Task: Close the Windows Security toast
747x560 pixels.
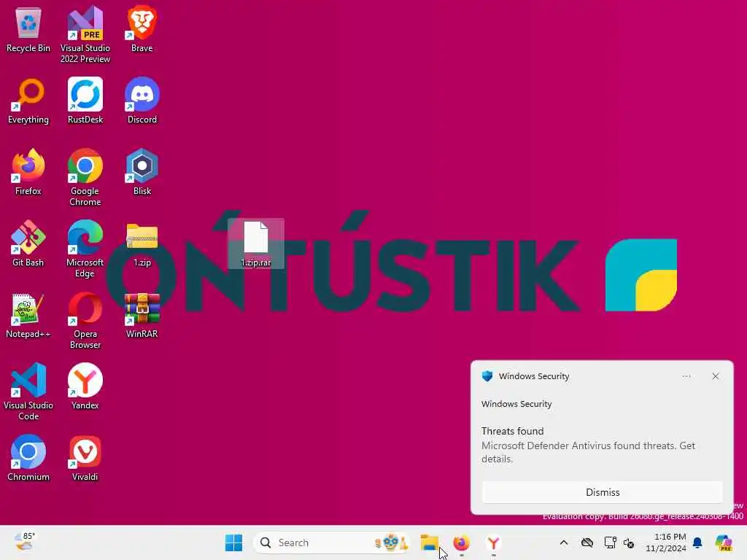Action: click(x=716, y=376)
